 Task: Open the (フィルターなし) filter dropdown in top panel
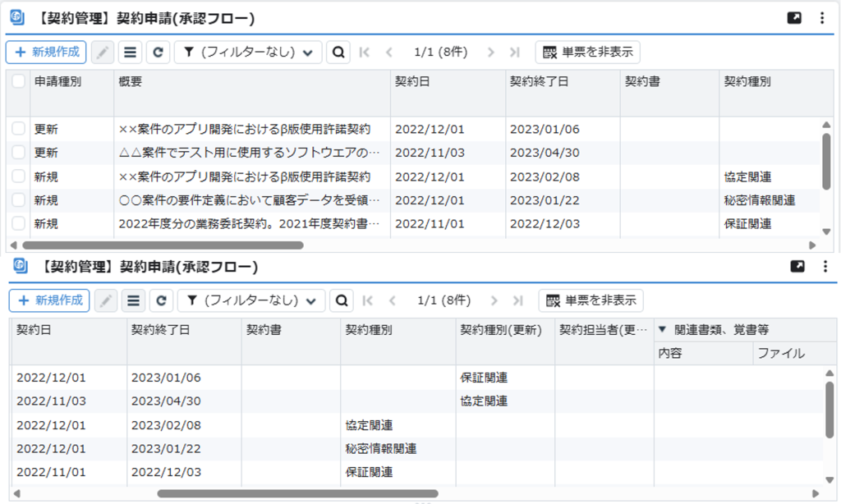click(x=248, y=53)
